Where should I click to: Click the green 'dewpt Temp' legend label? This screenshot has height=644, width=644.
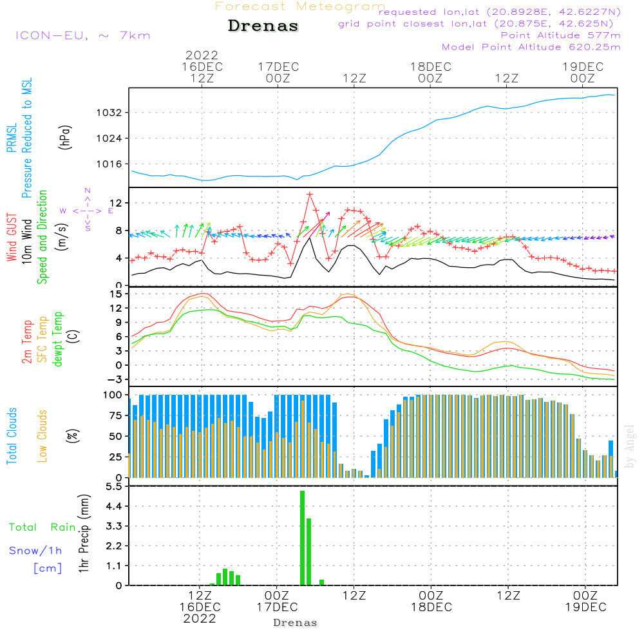57,339
